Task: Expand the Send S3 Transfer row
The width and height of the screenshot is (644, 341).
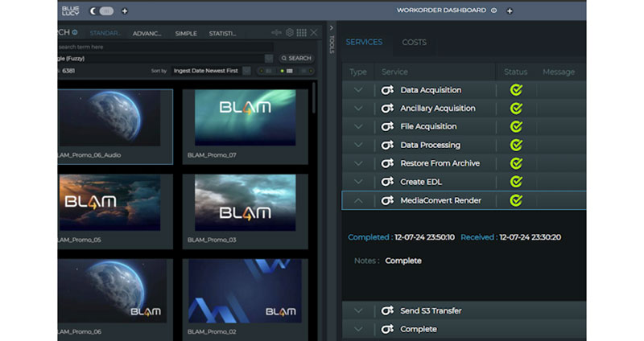Action: 358,310
